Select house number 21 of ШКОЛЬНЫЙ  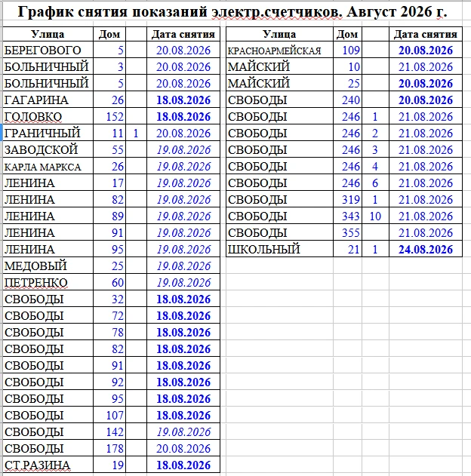click(347, 249)
